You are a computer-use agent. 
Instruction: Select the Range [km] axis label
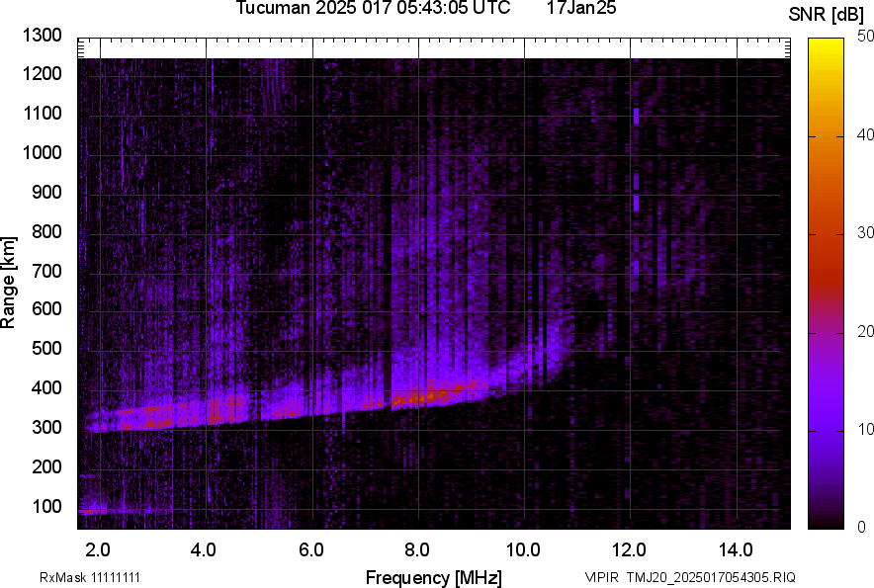point(9,284)
